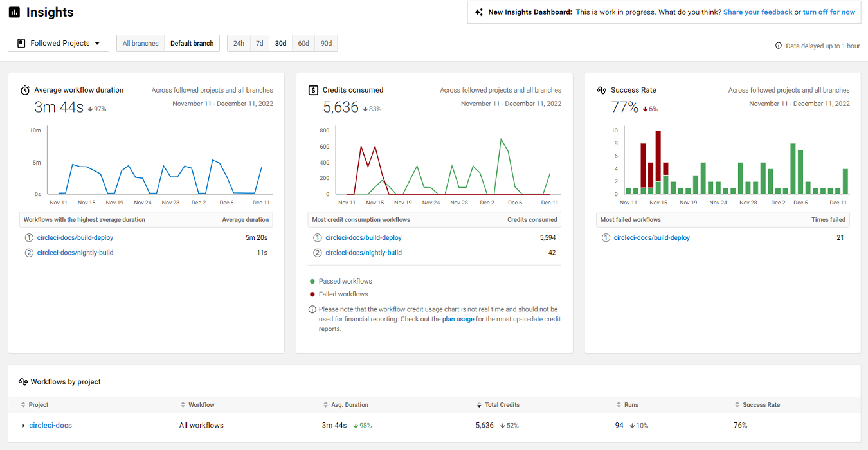The height and width of the screenshot is (450, 868).
Task: Click the branch icon beside Success Rate
Action: click(x=602, y=89)
